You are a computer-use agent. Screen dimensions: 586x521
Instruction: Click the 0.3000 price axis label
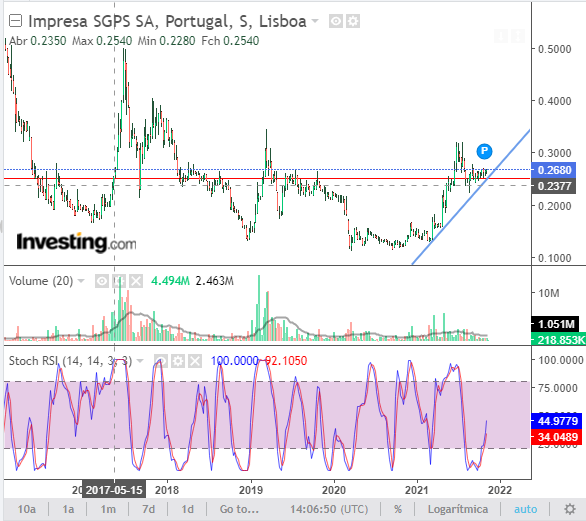pyautogui.click(x=555, y=153)
